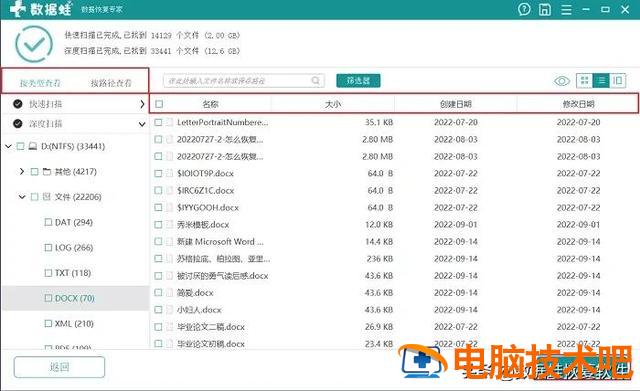640x391 pixels.
Task: Check the DAT (294) checkbox
Action: pos(48,222)
